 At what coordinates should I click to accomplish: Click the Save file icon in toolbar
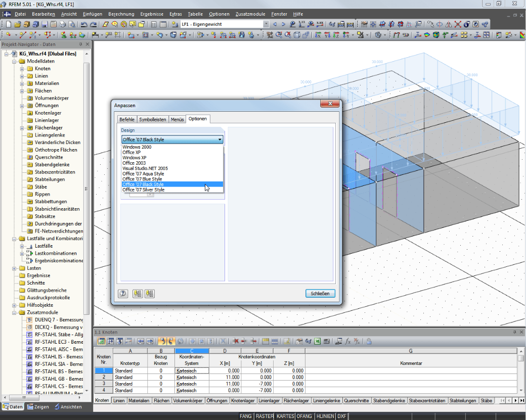pyautogui.click(x=45, y=24)
